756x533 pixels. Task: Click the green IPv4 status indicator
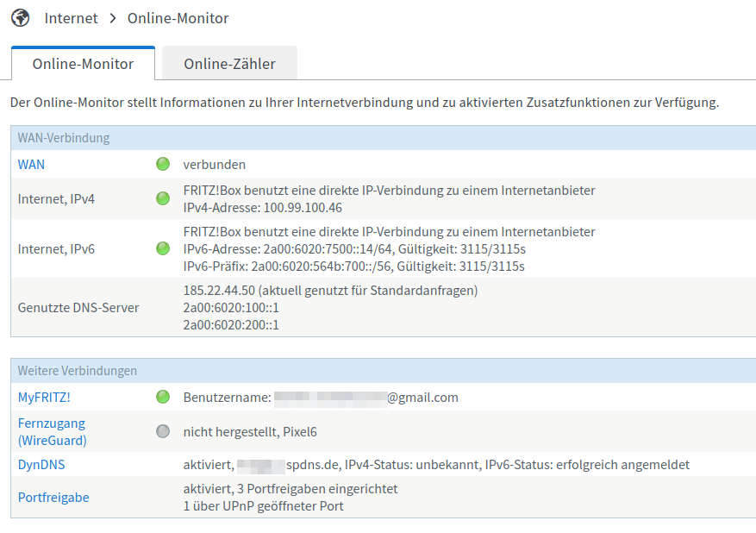click(163, 198)
